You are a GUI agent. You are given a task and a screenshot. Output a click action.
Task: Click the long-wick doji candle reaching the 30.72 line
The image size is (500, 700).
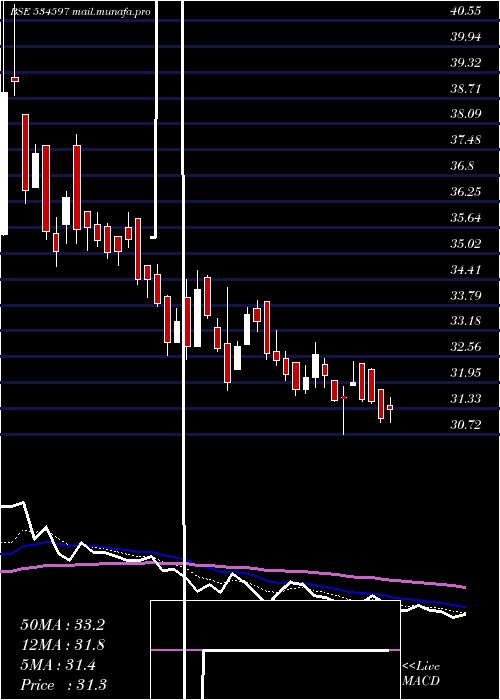[x=343, y=397]
